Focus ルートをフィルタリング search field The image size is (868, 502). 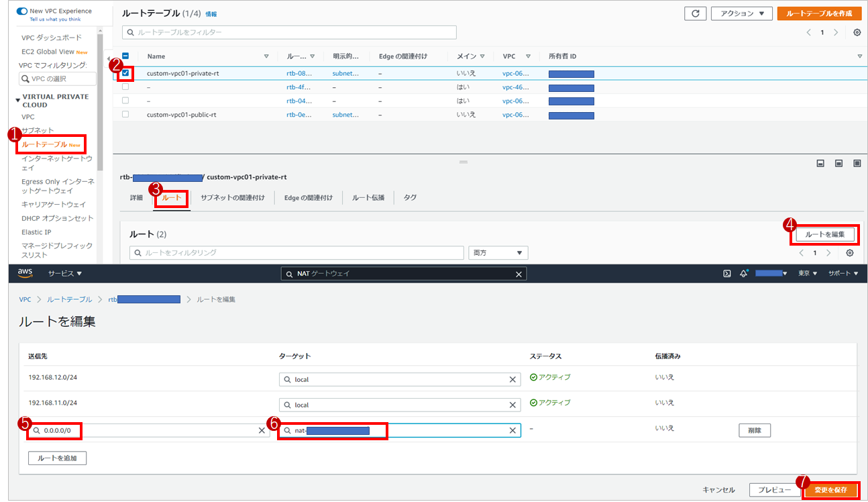click(x=296, y=253)
